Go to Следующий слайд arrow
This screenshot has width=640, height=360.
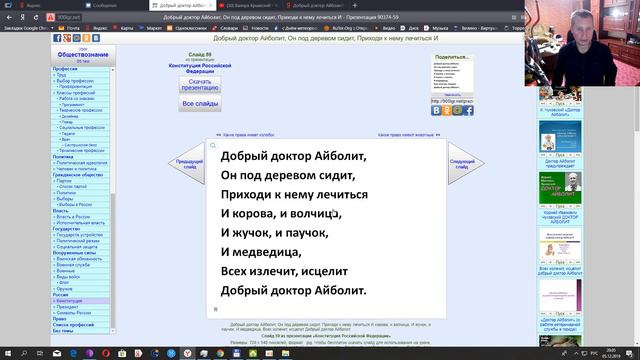tap(466, 163)
